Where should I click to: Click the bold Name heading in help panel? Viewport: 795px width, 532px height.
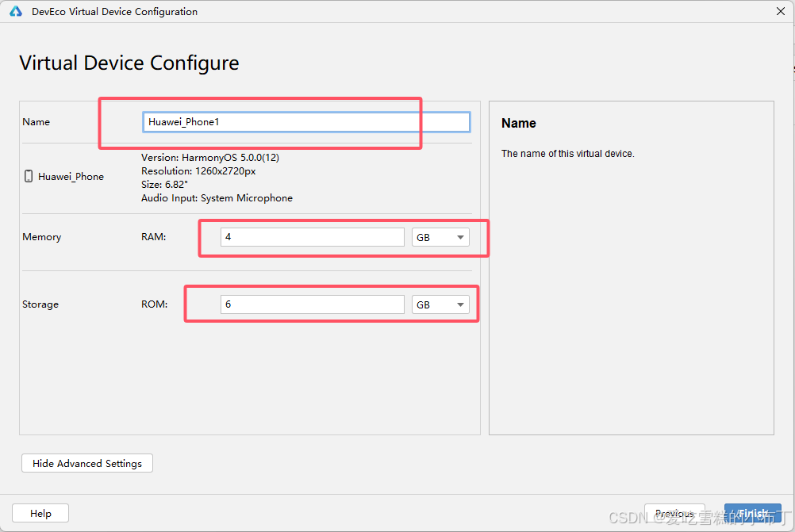pyautogui.click(x=519, y=123)
